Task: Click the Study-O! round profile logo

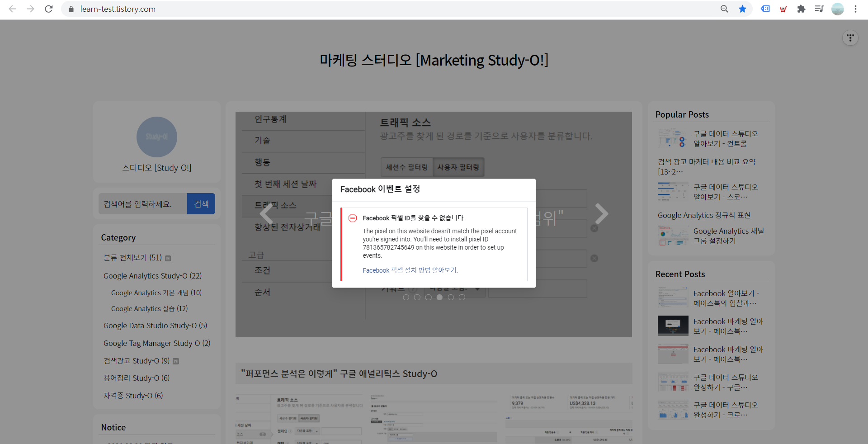Action: (x=157, y=137)
